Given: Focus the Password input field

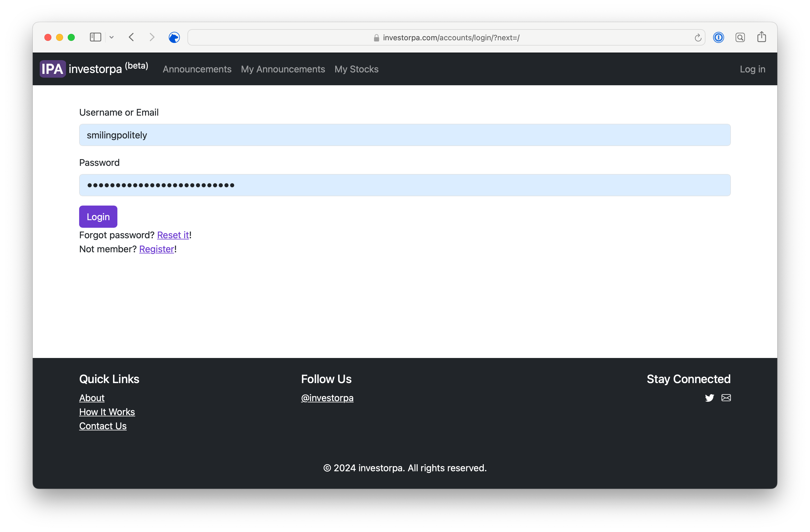Looking at the screenshot, I should (405, 185).
